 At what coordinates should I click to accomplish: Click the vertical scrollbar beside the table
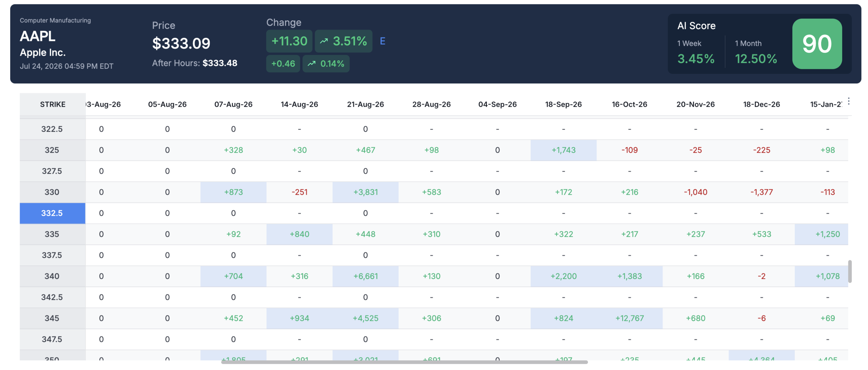[x=850, y=271]
